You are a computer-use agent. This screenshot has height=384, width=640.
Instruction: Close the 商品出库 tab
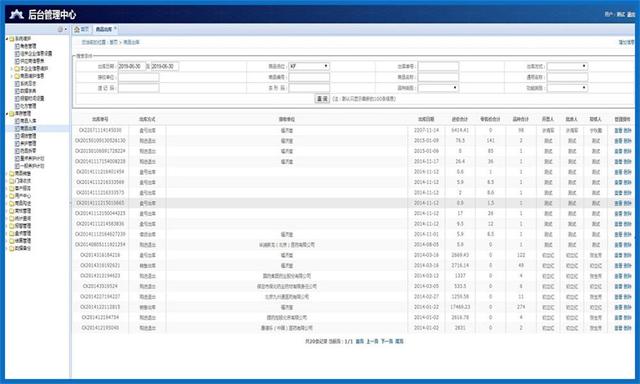115,28
